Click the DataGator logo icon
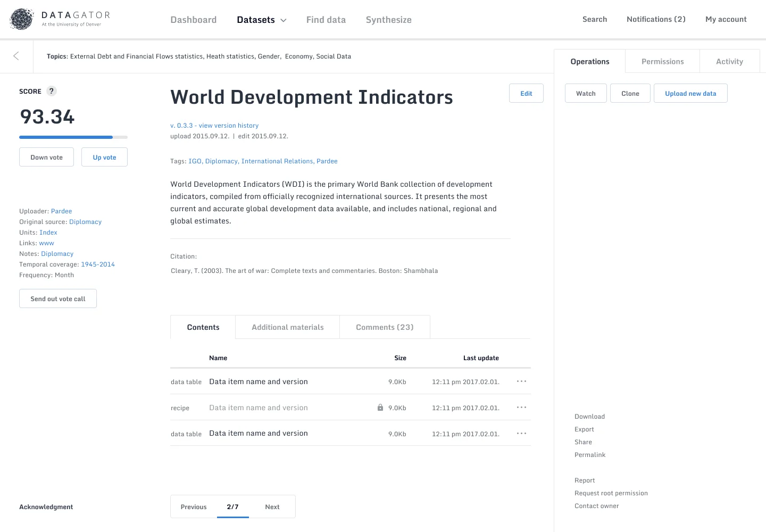The image size is (766, 532). tap(22, 19)
